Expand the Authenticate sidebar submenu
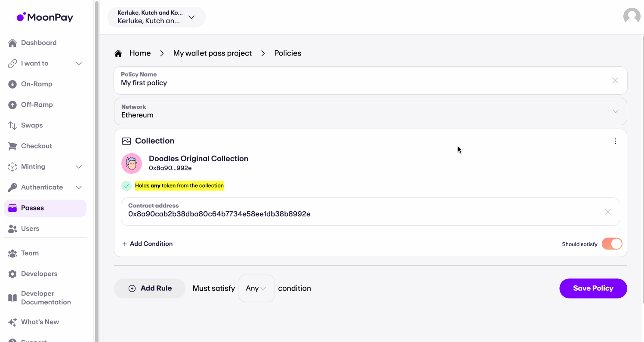 point(79,188)
